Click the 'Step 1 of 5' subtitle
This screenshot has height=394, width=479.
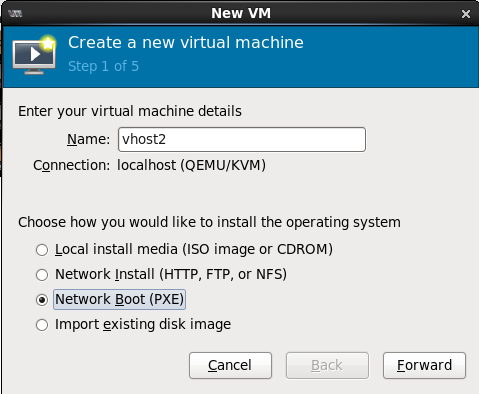[103, 66]
